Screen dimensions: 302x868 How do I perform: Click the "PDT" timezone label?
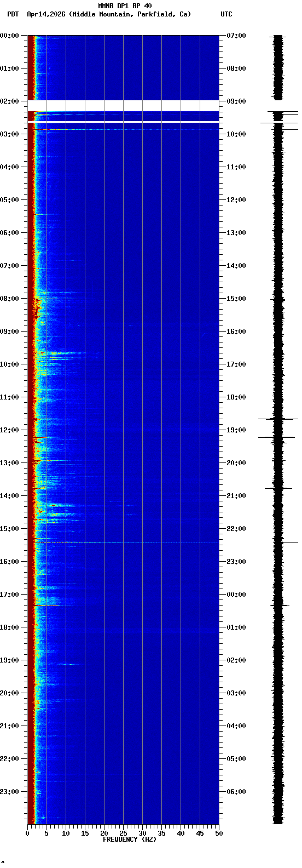[13, 14]
